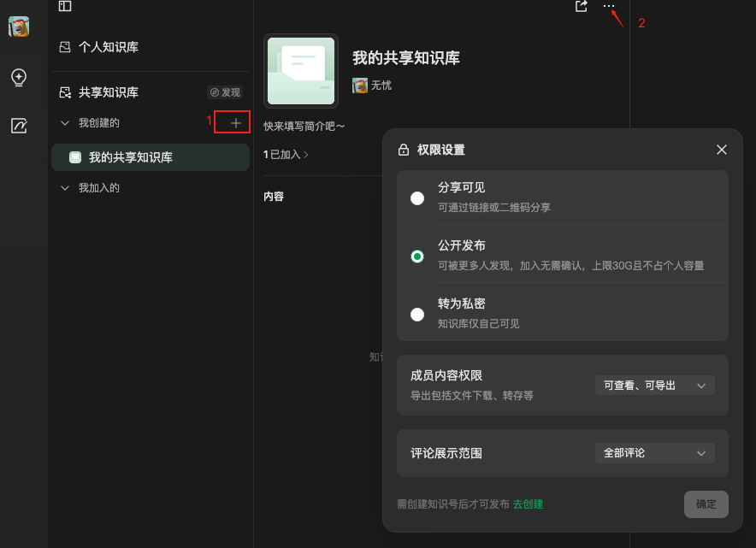Open the 全部评论 comments dropdown
The image size is (756, 548).
click(654, 452)
